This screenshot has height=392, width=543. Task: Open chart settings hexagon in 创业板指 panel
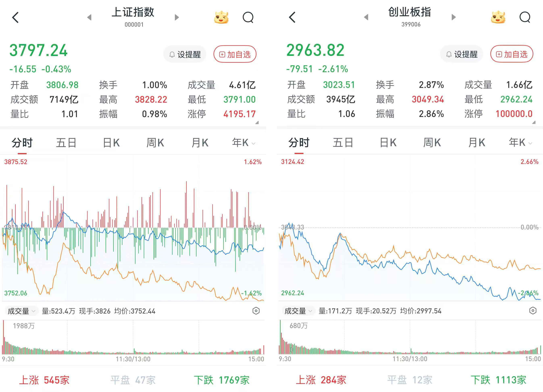533,311
